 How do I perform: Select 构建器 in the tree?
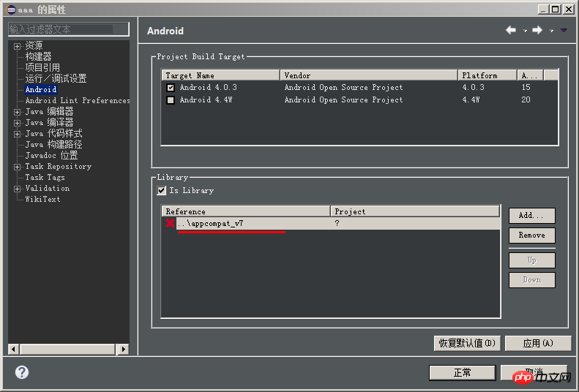(38, 56)
